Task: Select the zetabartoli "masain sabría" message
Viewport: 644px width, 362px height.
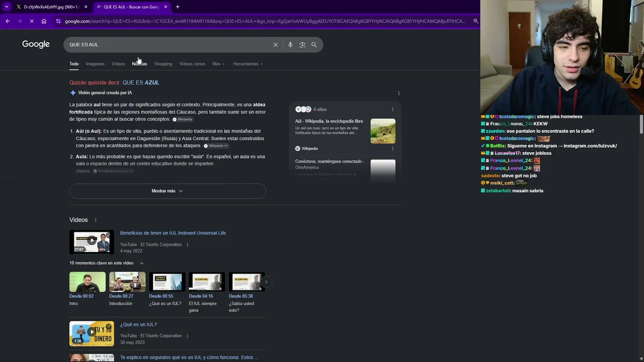Action: pyautogui.click(x=512, y=191)
